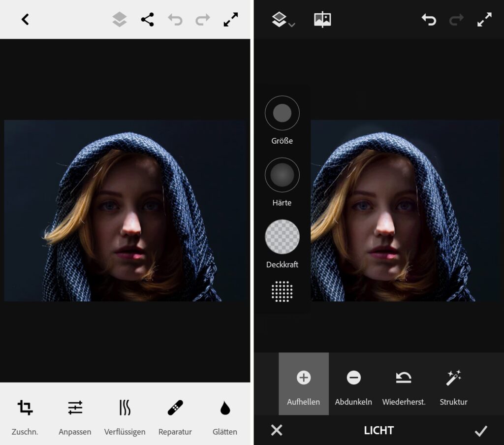Cancel the Licht edit with X
This screenshot has height=445, width=504.
pos(277,430)
